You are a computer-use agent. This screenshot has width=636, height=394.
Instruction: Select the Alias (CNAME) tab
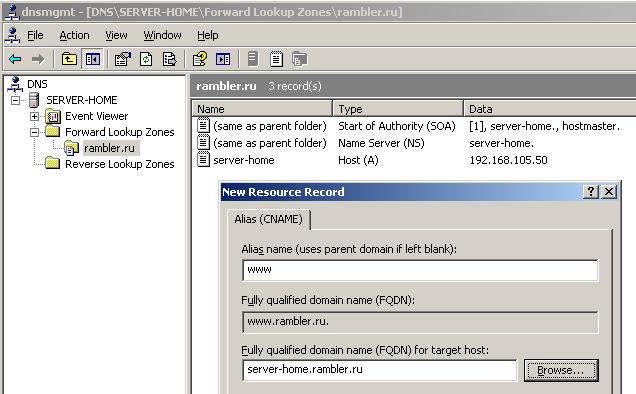click(269, 219)
